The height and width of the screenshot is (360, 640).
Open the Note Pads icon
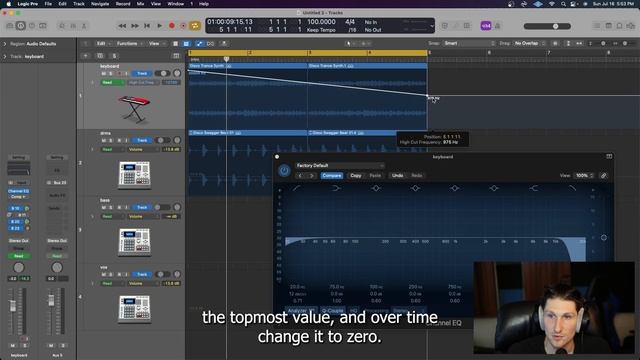coord(609,26)
